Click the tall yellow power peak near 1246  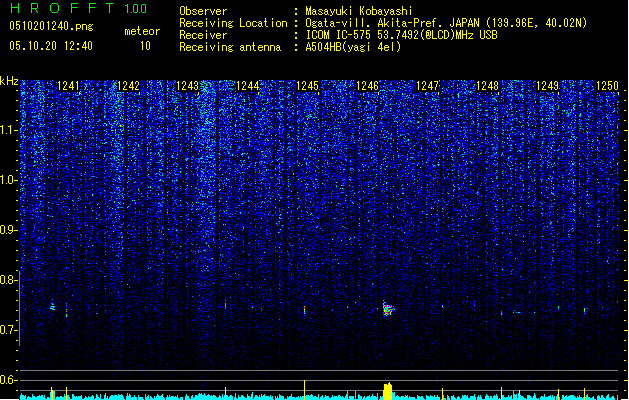click(x=388, y=391)
